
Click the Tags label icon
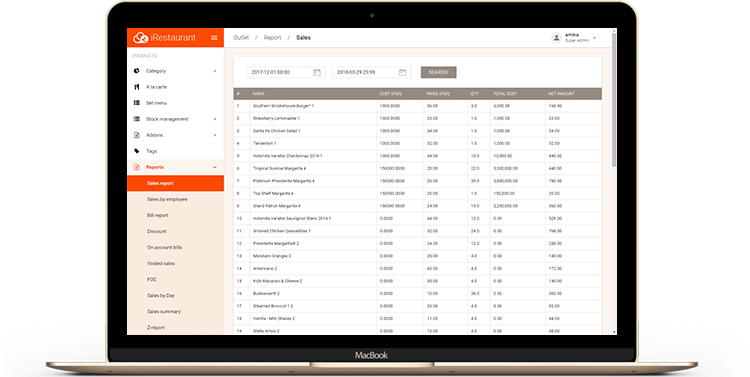click(x=137, y=151)
